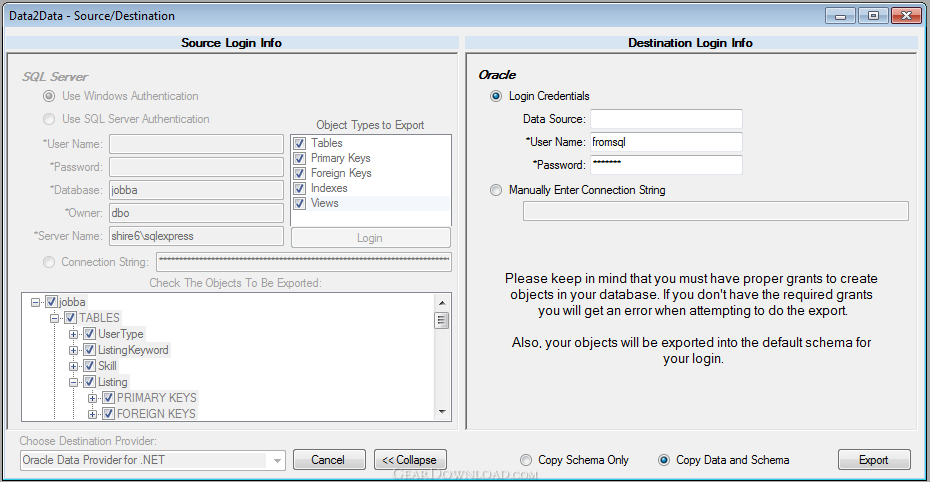This screenshot has height=482, width=930.
Task: Expand PRIMARY KEYS under Listing
Action: pos(93,398)
